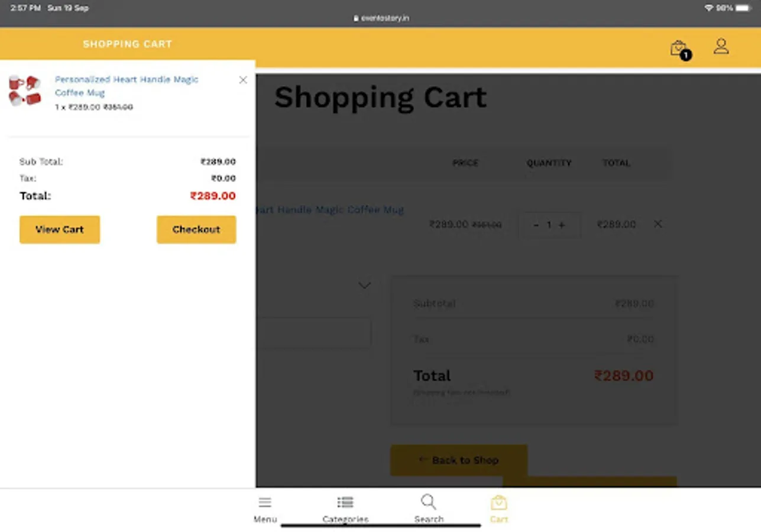Dismiss the shopping cart popup
Screen dimensions: 761x532
pyautogui.click(x=242, y=80)
